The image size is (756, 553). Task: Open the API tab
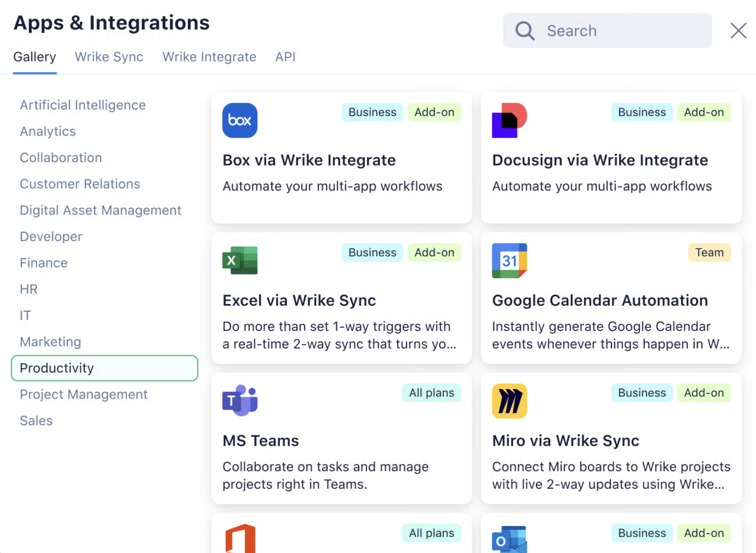click(x=285, y=57)
